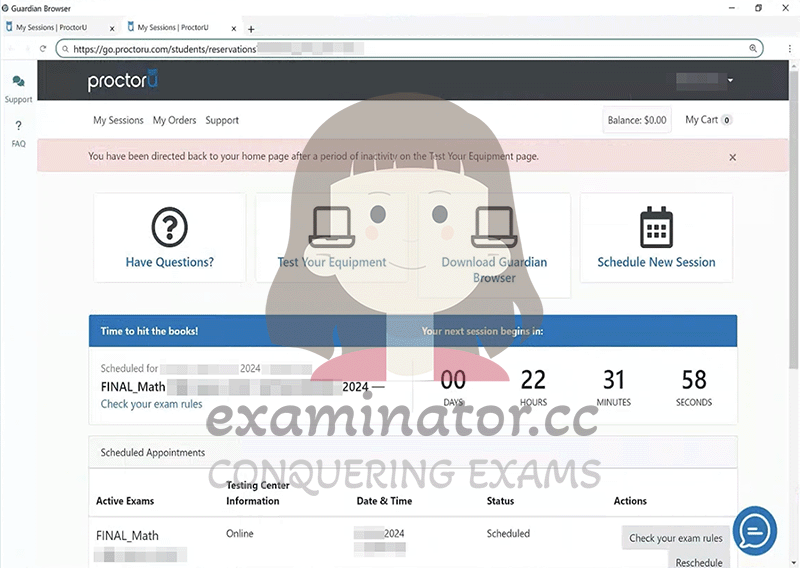Click the reload page icon

click(43, 48)
